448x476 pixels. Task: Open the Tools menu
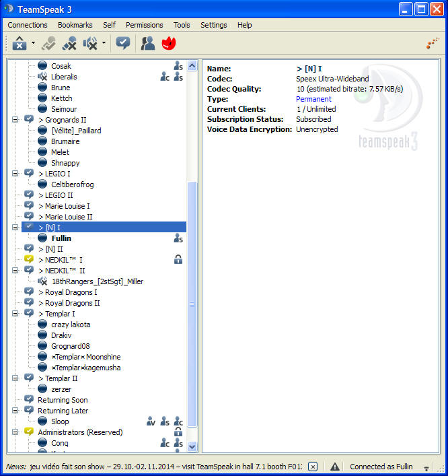[x=182, y=25]
